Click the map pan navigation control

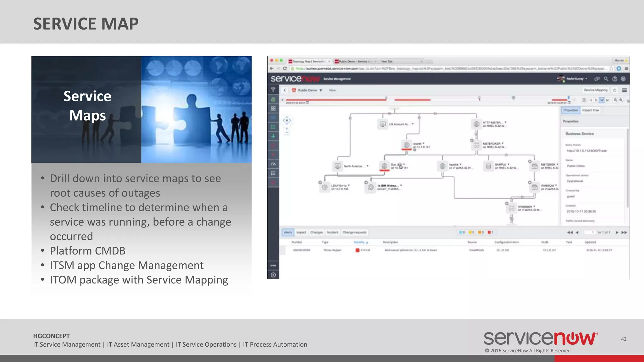[287, 120]
